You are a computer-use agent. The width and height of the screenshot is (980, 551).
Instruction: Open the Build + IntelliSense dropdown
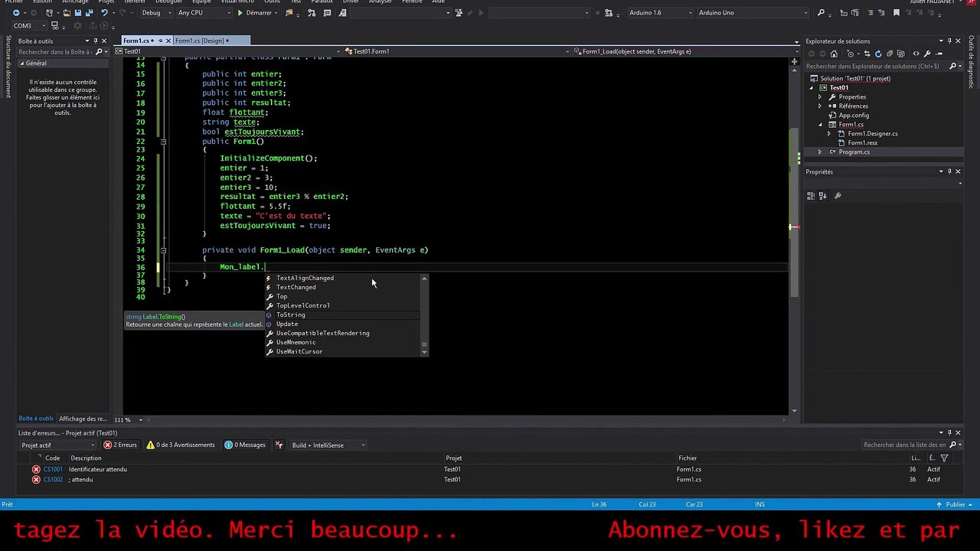point(328,445)
